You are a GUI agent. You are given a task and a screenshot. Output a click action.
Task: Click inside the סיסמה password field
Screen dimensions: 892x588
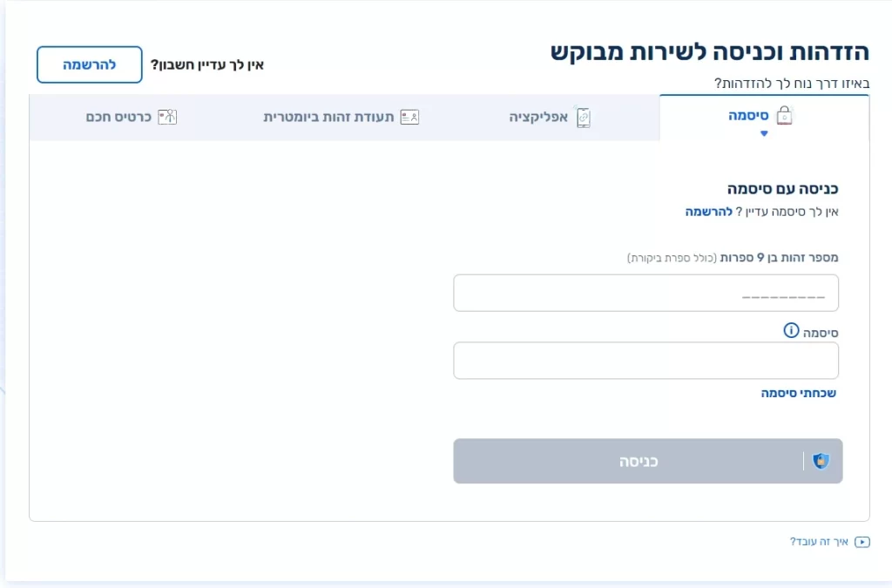coord(645,361)
